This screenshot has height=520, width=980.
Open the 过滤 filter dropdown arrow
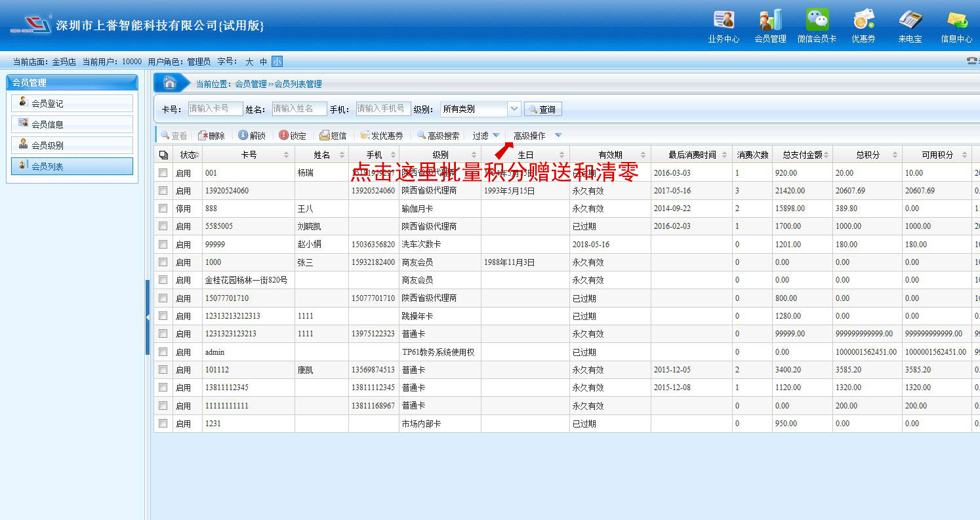pos(496,136)
